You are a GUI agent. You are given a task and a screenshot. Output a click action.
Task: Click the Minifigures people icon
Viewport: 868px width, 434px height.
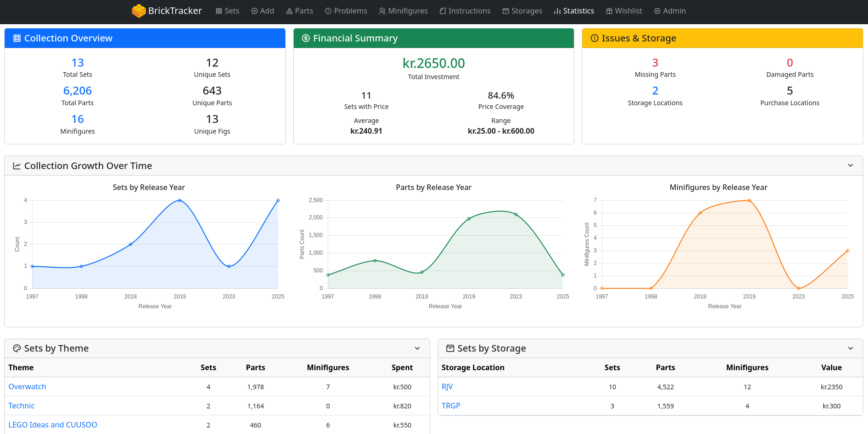[382, 11]
